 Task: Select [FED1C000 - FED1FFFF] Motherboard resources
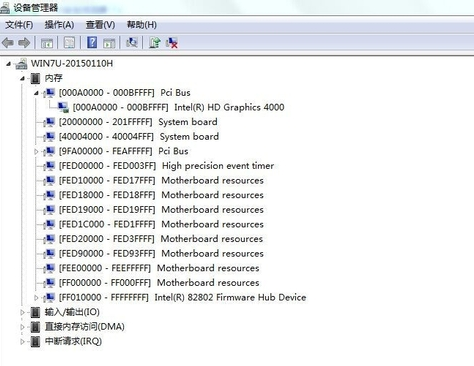pyautogui.click(x=161, y=224)
